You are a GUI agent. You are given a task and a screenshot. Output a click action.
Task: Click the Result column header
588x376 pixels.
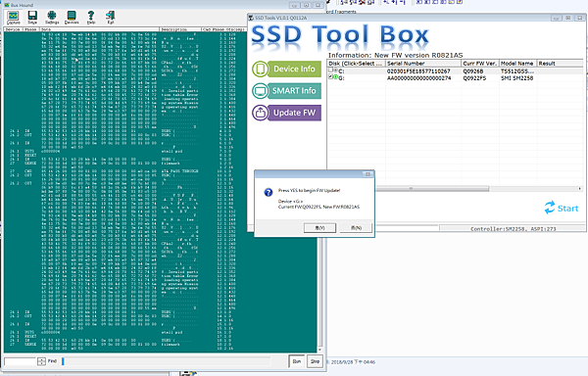pos(561,64)
